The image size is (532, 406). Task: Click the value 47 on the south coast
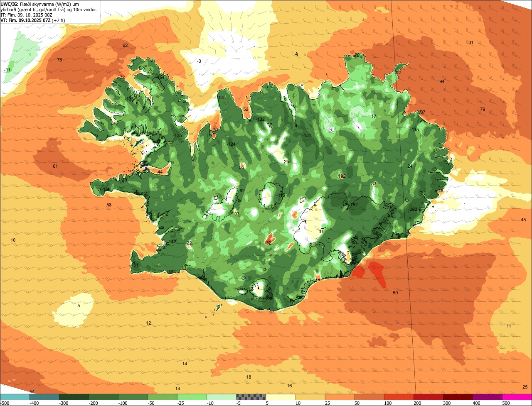tap(271, 311)
